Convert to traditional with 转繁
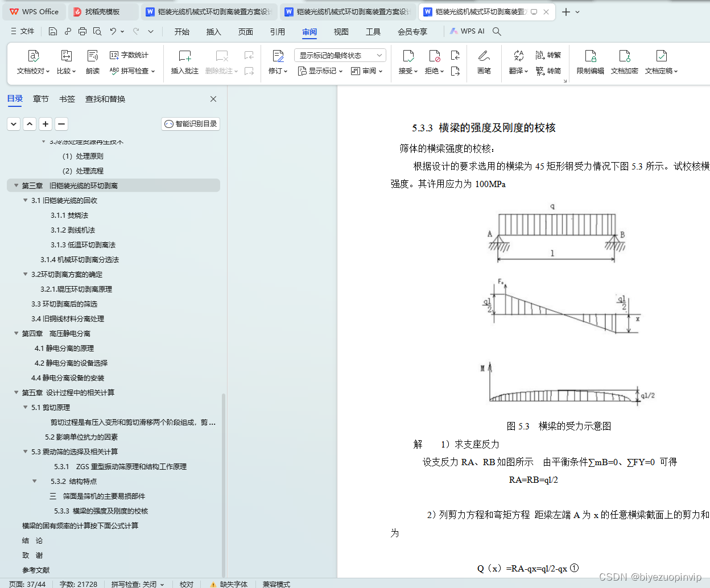710x588 pixels. pyautogui.click(x=548, y=55)
